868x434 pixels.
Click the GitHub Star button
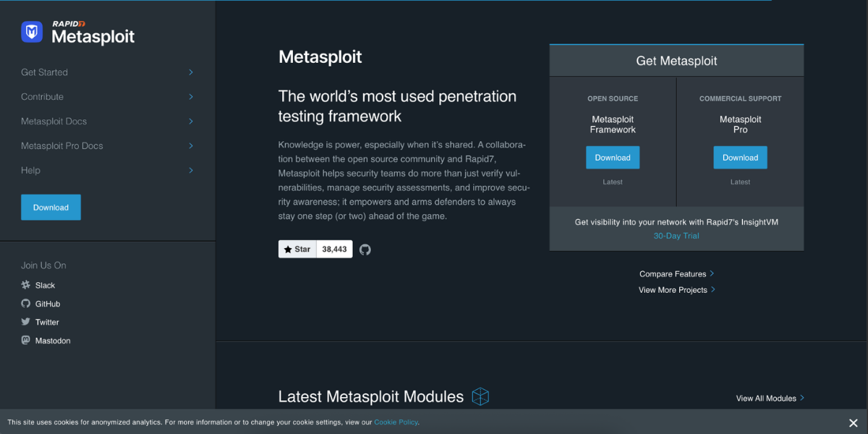[297, 250]
